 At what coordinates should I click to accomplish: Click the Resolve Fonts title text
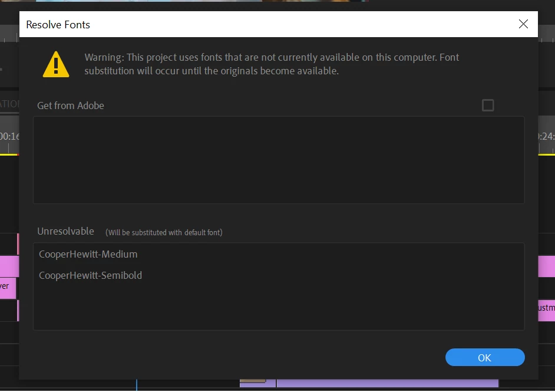58,24
